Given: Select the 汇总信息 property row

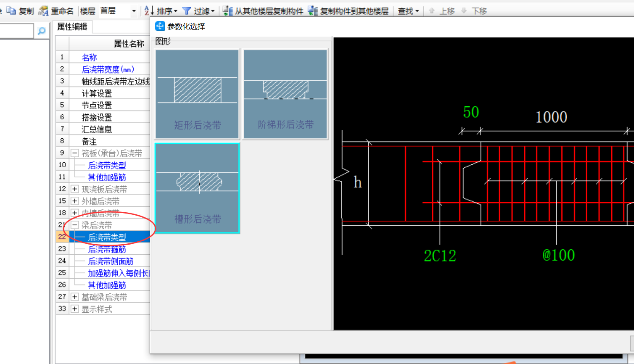Looking at the screenshot, I should point(103,129).
